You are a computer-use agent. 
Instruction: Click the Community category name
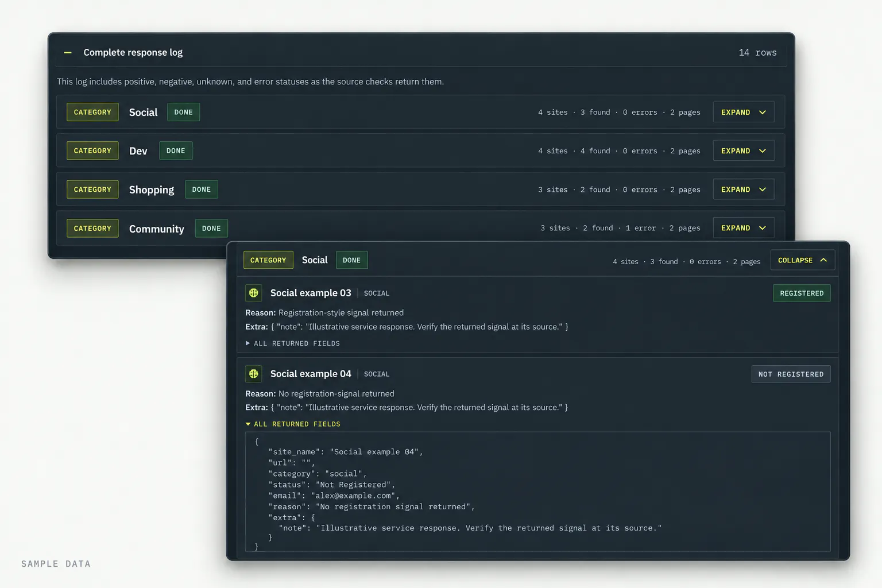tap(157, 229)
